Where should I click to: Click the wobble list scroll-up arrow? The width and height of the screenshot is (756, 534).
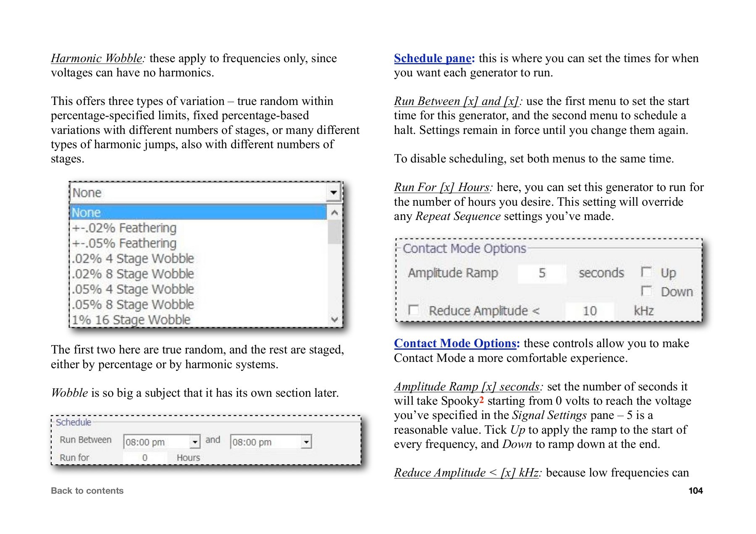334,212
